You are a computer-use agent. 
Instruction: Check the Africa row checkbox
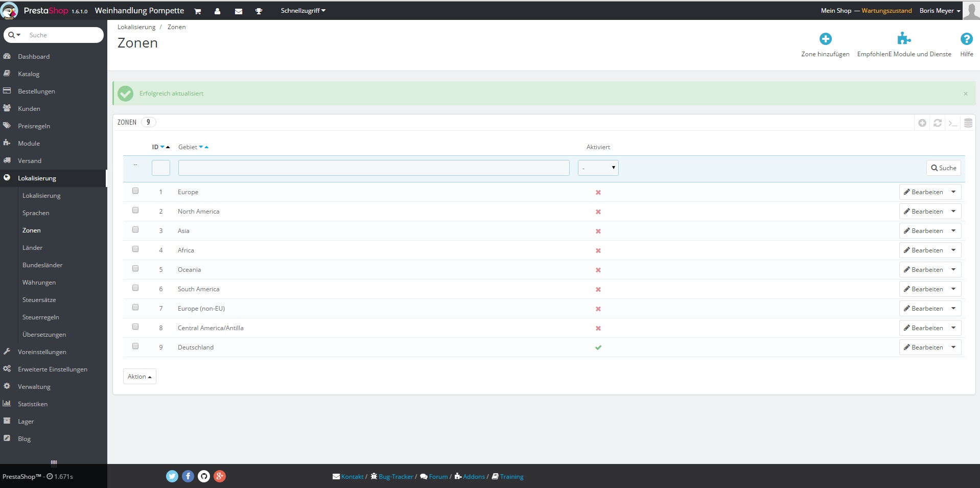pyautogui.click(x=135, y=249)
